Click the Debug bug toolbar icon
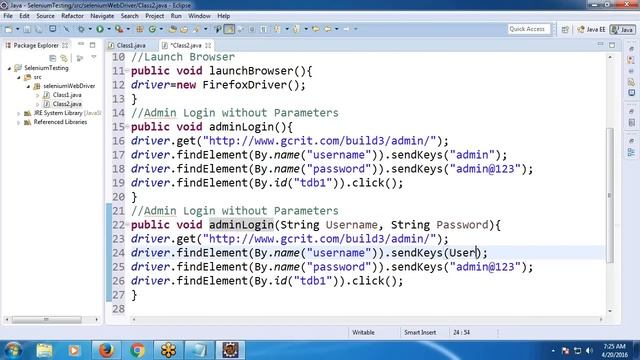 click(x=81, y=29)
